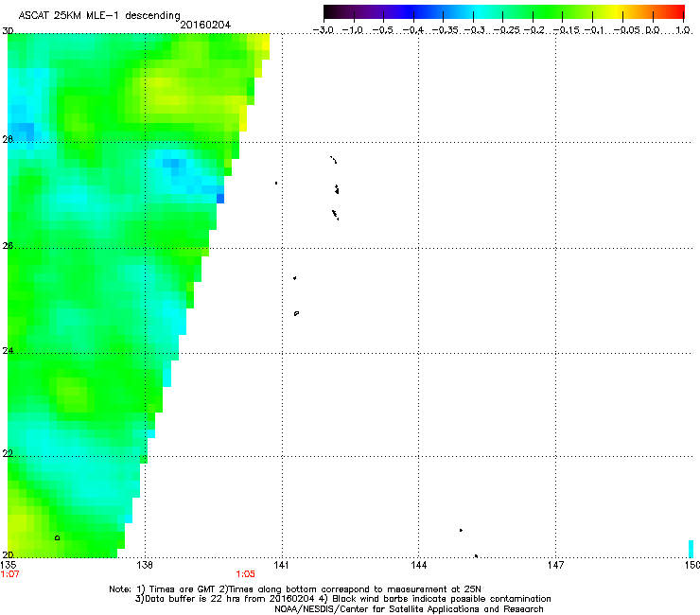The image size is (700, 615).
Task: Click the -3.0 colorbar label
Action: [x=324, y=30]
